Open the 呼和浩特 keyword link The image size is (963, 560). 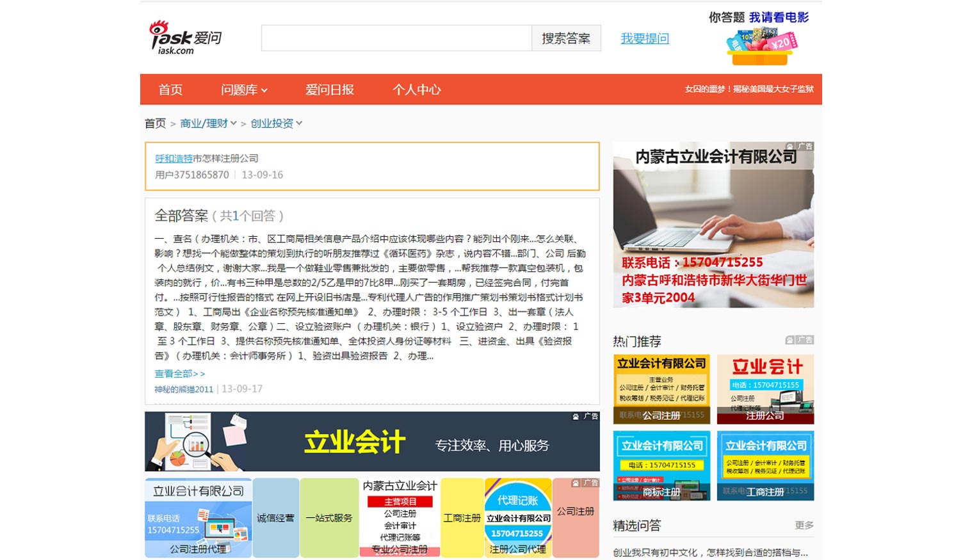click(x=174, y=158)
